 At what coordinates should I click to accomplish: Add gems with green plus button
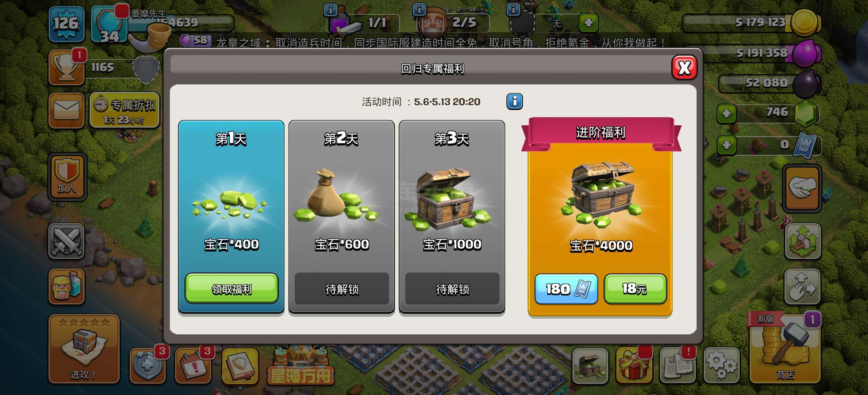(x=726, y=113)
